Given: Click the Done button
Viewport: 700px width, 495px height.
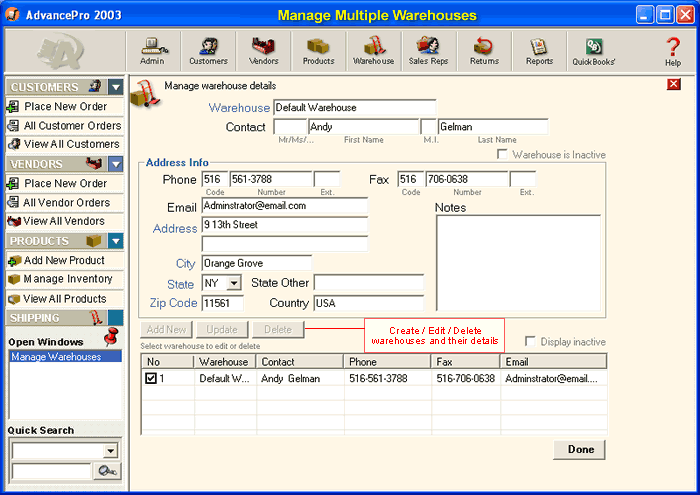Looking at the screenshot, I should pyautogui.click(x=579, y=449).
